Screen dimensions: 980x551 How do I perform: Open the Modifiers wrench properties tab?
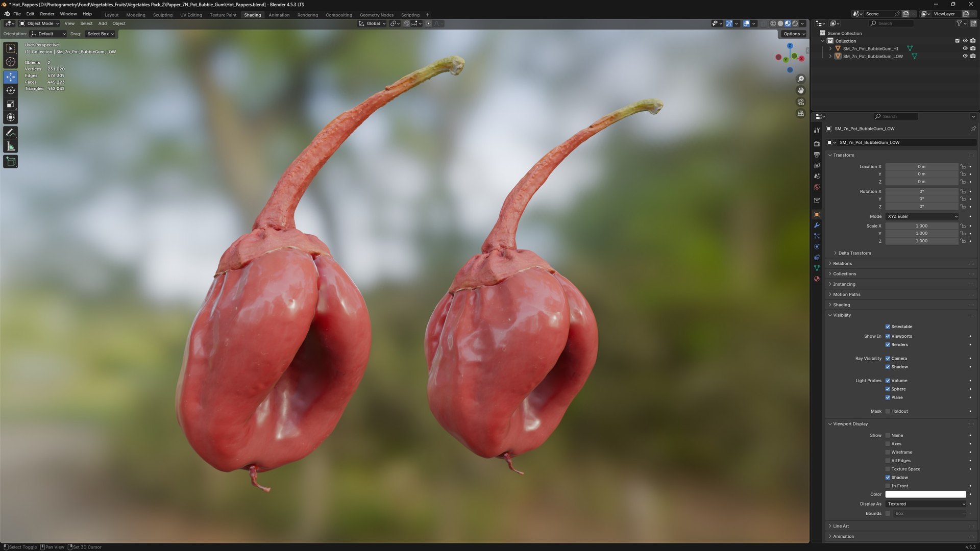coord(817,226)
